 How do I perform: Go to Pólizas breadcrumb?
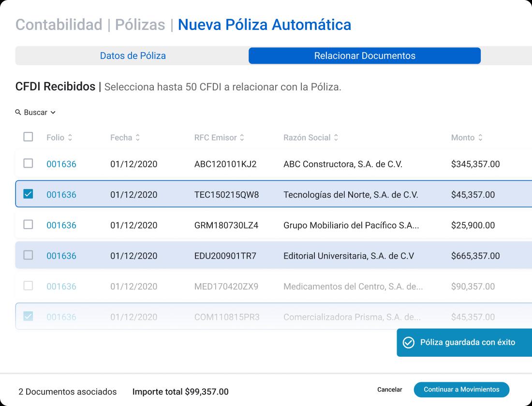click(x=140, y=25)
